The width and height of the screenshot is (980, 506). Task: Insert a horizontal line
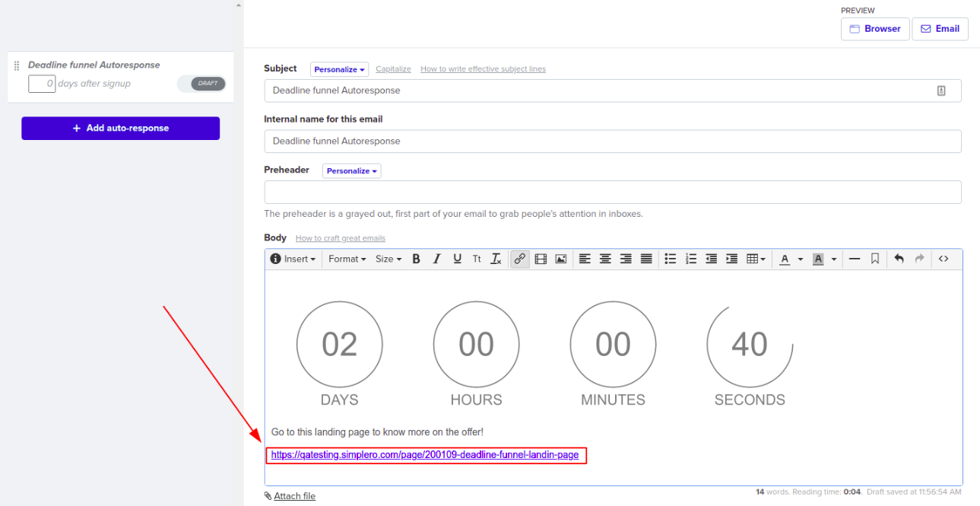(x=855, y=259)
